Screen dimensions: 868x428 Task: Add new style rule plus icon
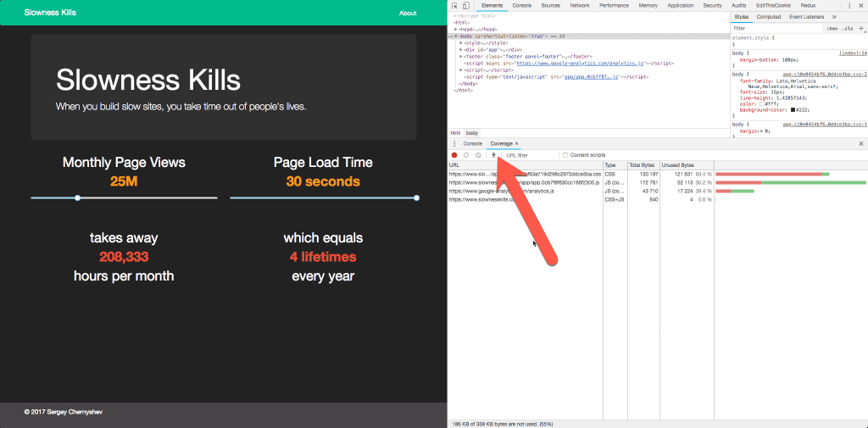point(861,28)
